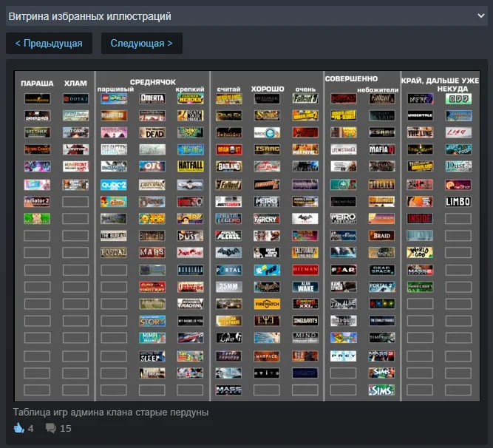Click the radiator 2 game logo

tap(37, 202)
